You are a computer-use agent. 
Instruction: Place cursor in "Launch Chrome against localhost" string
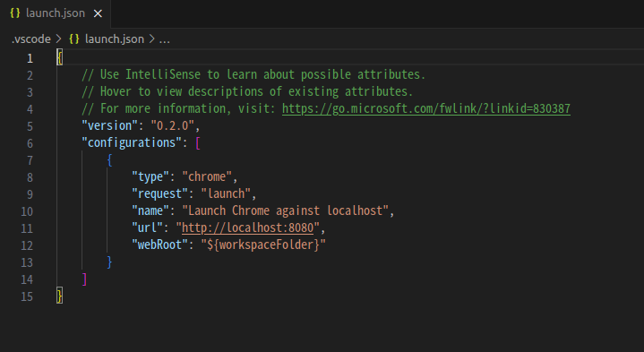coord(286,211)
